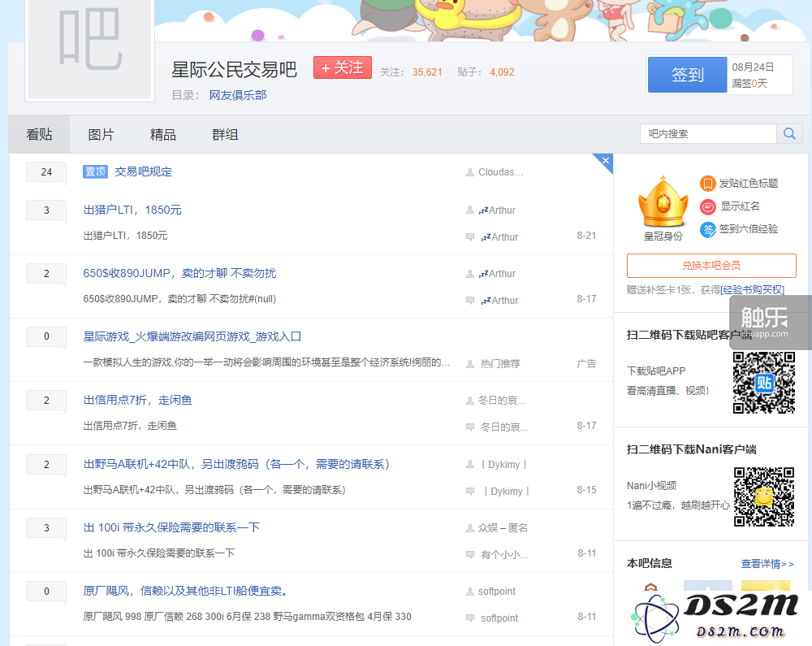Click reply icon in 650$收890JUMP row
This screenshot has height=646, width=812.
[469, 301]
